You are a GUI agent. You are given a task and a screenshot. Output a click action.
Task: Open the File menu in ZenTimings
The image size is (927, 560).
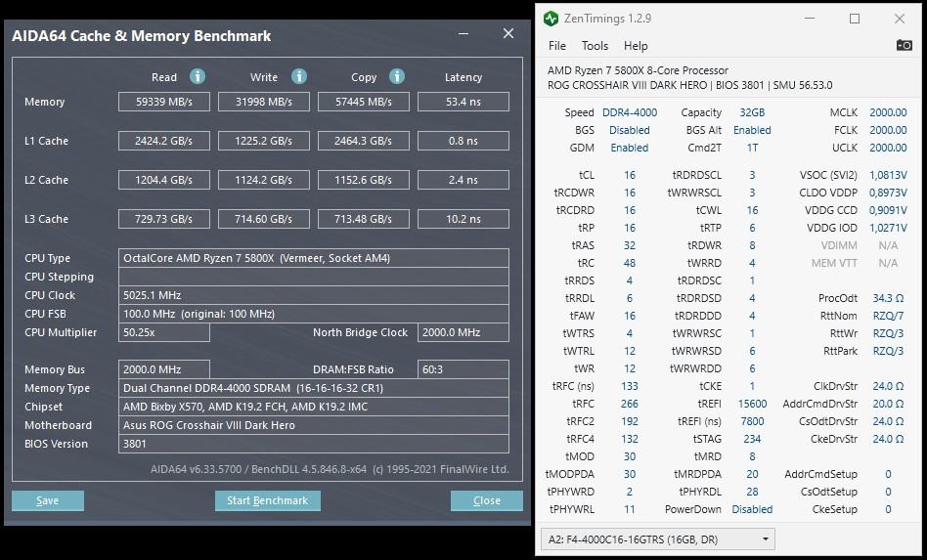(557, 46)
